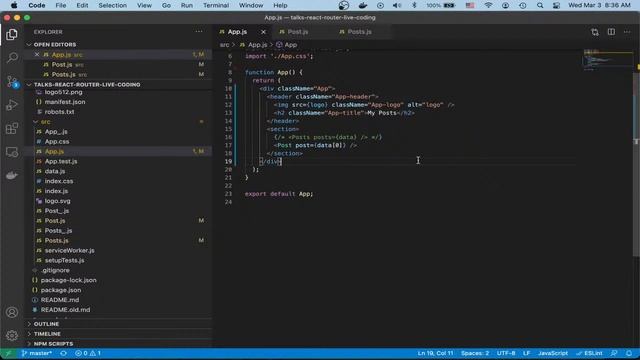Open the Apple menu
640x360 pixels.
tap(14, 5)
